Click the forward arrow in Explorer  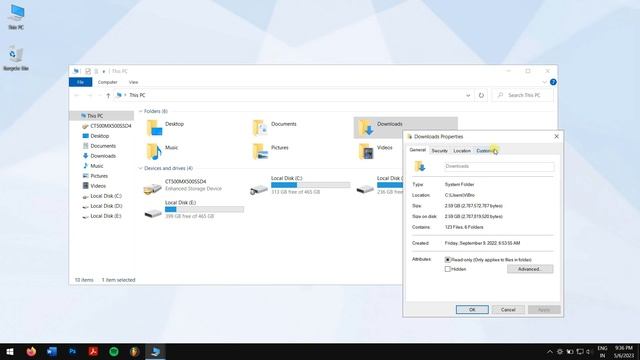coord(89,95)
